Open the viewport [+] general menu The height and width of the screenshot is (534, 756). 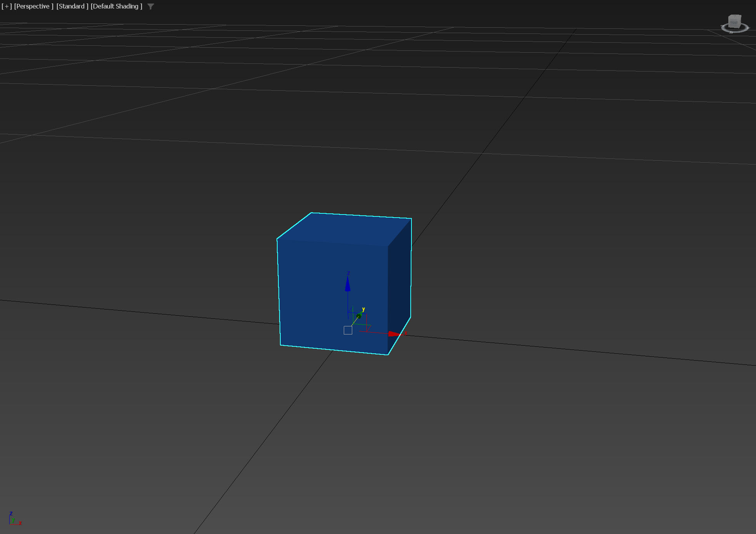coord(7,6)
